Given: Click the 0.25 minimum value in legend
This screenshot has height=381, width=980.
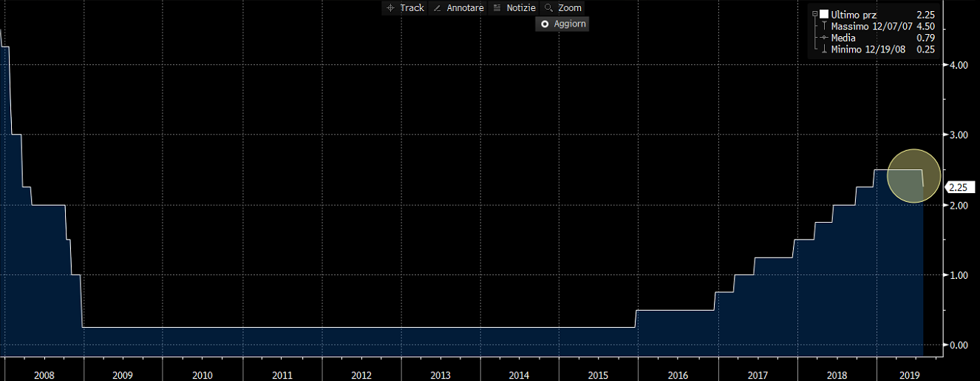Looking at the screenshot, I should click(926, 49).
